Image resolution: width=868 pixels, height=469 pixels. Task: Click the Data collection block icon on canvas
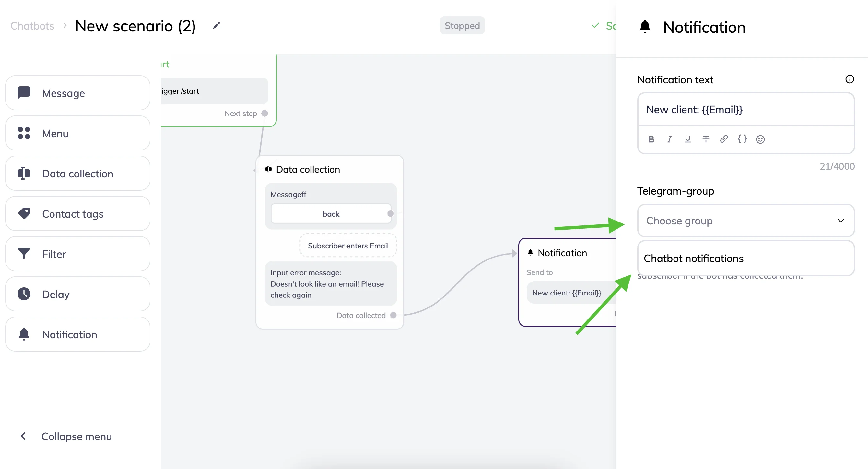point(269,169)
